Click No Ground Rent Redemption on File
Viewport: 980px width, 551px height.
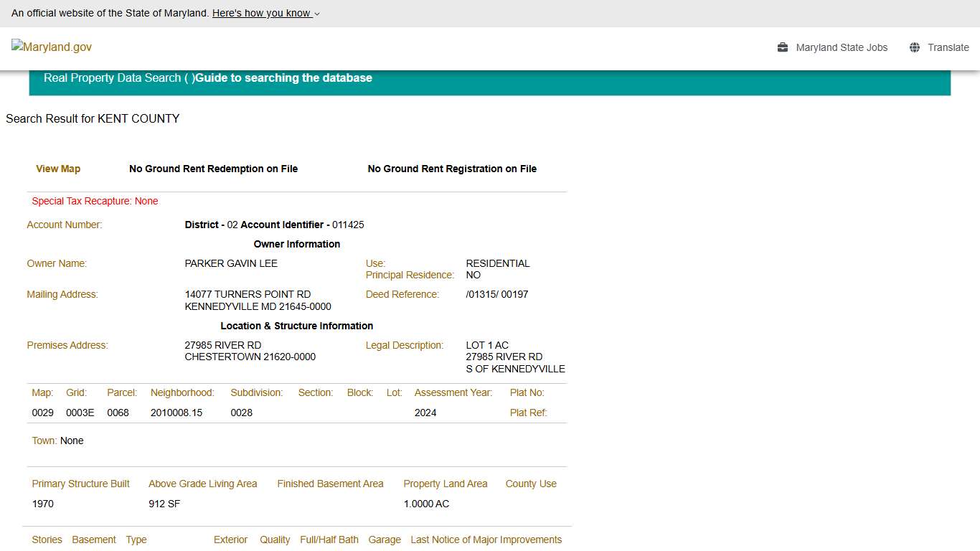click(x=213, y=169)
